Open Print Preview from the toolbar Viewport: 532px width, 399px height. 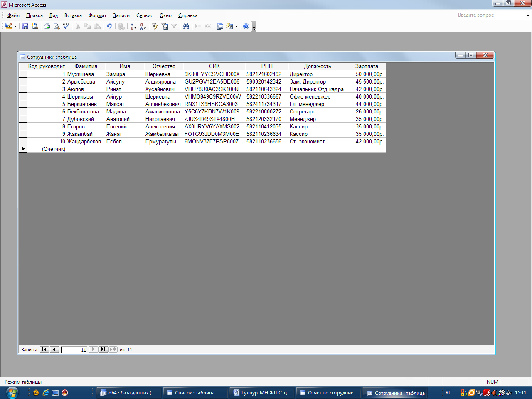pos(56,26)
